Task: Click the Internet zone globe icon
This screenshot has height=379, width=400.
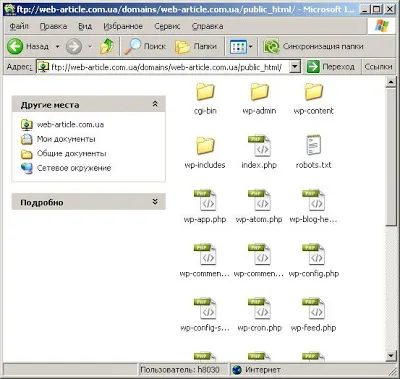Action: pos(237,370)
